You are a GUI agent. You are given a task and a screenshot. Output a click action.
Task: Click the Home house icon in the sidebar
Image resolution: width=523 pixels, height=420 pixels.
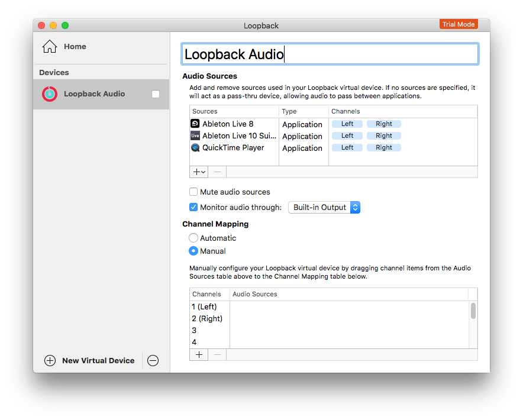(x=50, y=46)
